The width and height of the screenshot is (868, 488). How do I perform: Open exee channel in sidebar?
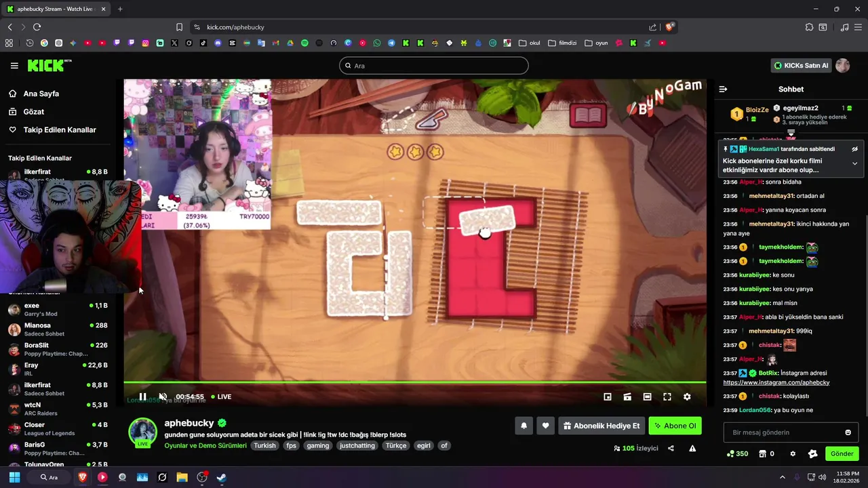58,310
